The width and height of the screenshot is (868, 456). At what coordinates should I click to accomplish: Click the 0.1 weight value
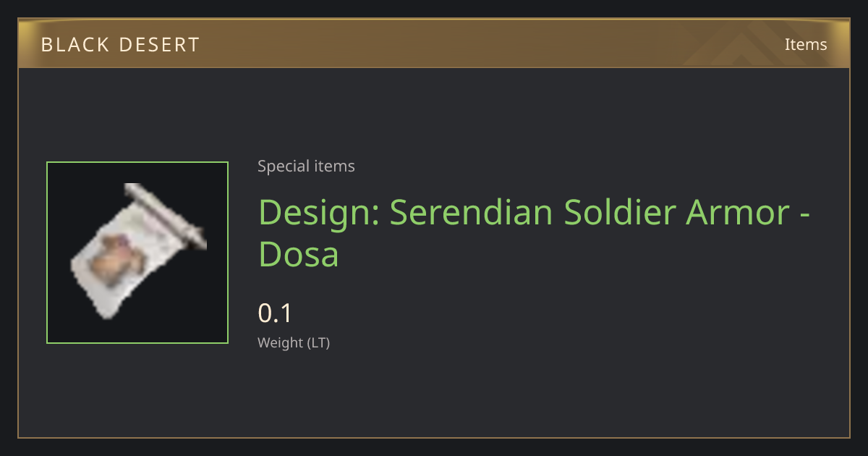click(275, 313)
